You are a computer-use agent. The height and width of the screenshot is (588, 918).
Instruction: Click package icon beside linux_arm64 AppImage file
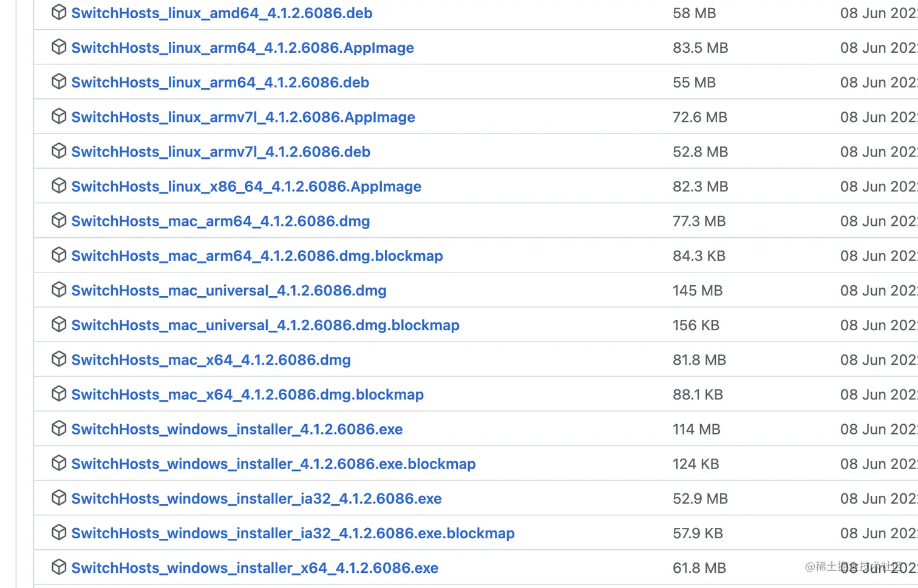coord(59,47)
